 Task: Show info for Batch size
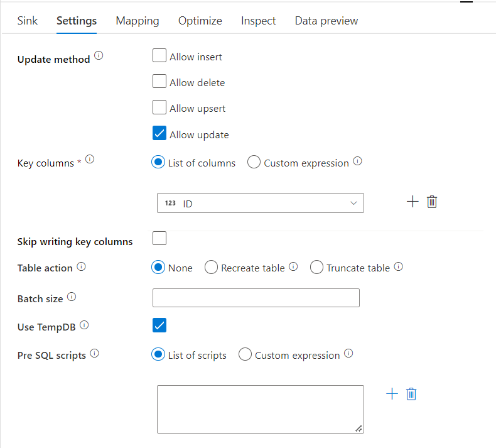pos(71,296)
